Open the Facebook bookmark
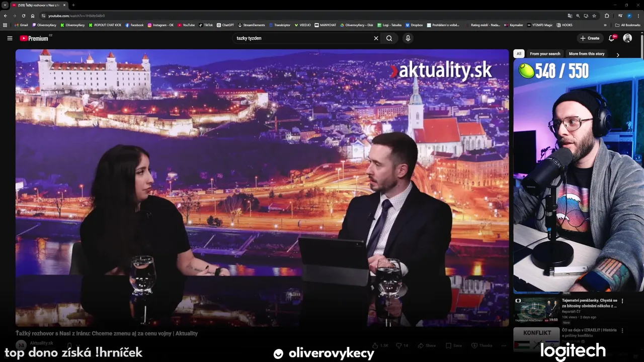 point(134,25)
